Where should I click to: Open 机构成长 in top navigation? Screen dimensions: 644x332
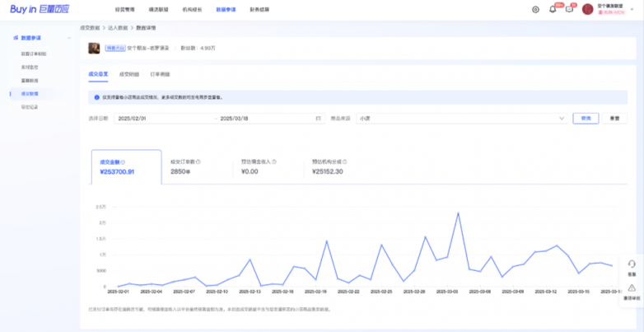coord(192,9)
